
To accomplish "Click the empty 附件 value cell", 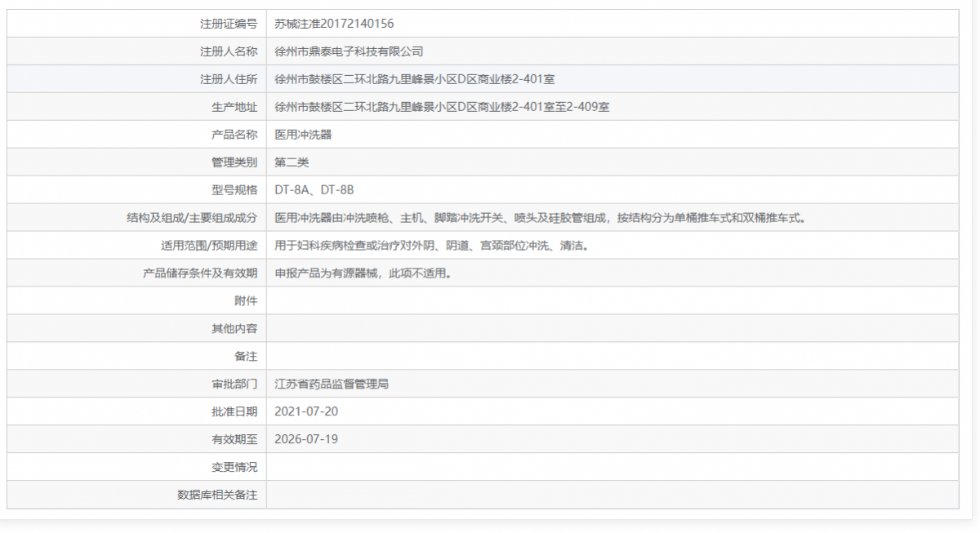I will 490,300.
